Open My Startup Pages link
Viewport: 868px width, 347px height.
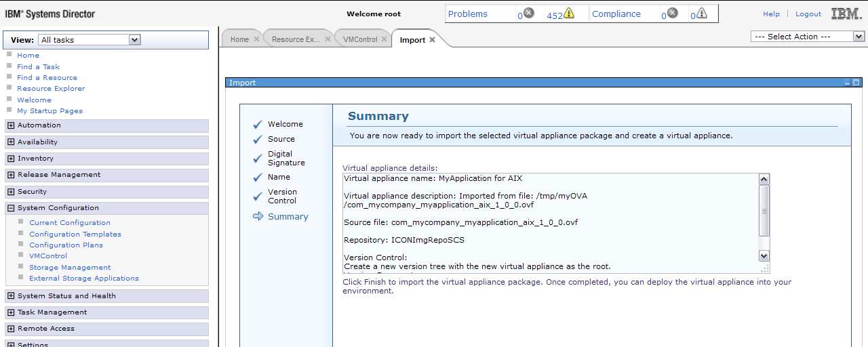coord(50,110)
